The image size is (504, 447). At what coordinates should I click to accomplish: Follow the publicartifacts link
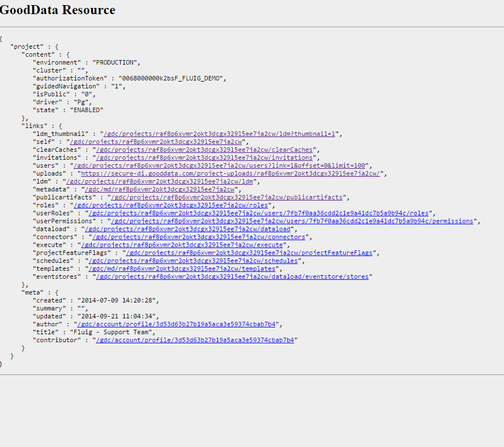227,198
